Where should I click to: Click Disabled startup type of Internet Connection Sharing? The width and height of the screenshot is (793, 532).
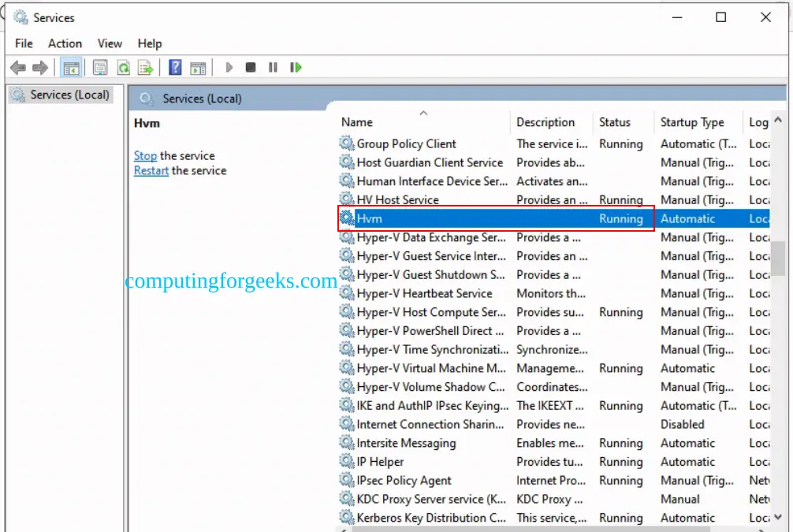point(682,424)
